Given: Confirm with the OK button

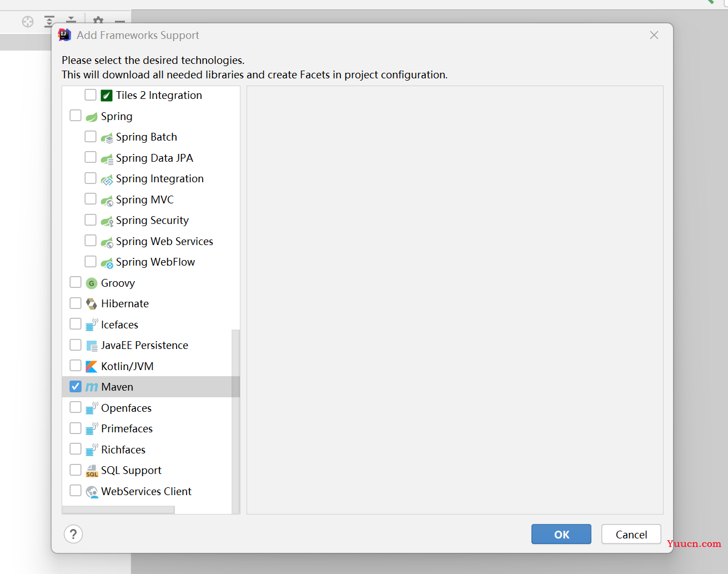Looking at the screenshot, I should 561,535.
